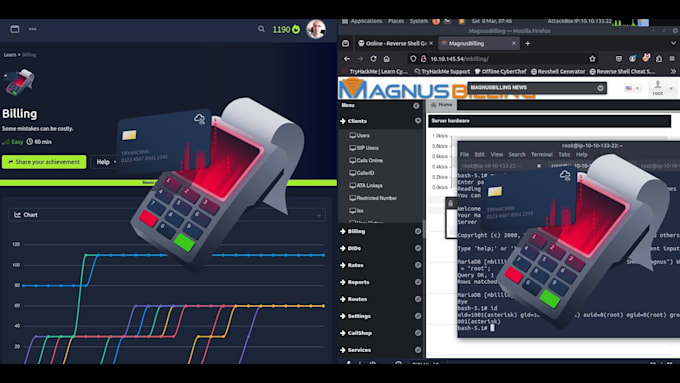Open TryHackMe Support bookmark

(442, 72)
